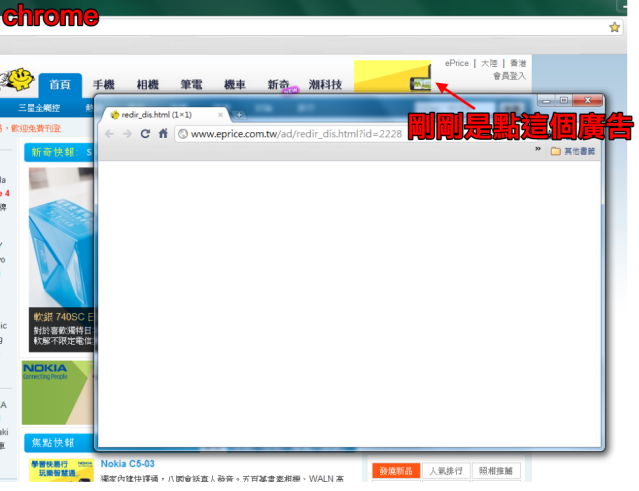
Task: Open the 其他書籤 bookmarks folder
Action: pyautogui.click(x=573, y=151)
